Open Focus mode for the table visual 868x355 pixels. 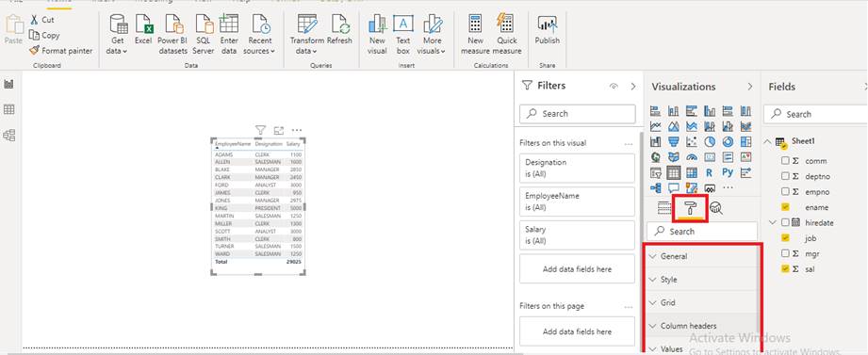tap(278, 131)
